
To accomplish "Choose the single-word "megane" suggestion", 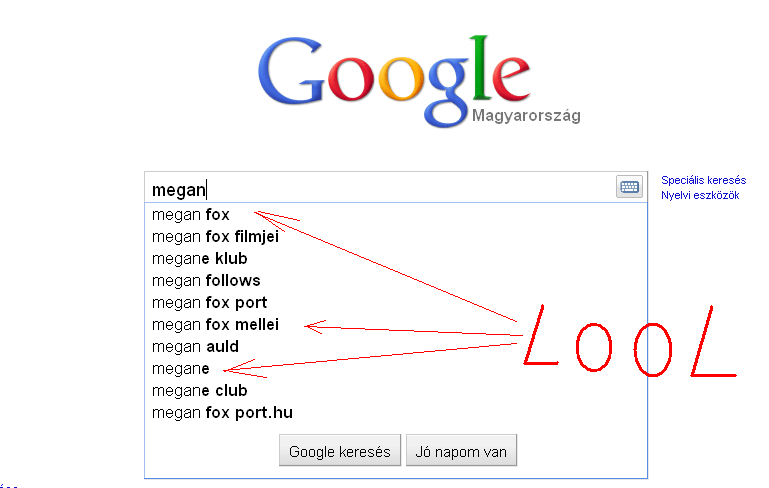I will [181, 369].
